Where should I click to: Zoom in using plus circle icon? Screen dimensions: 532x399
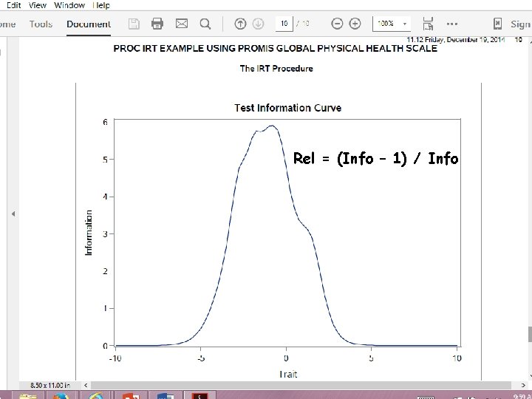click(x=355, y=24)
